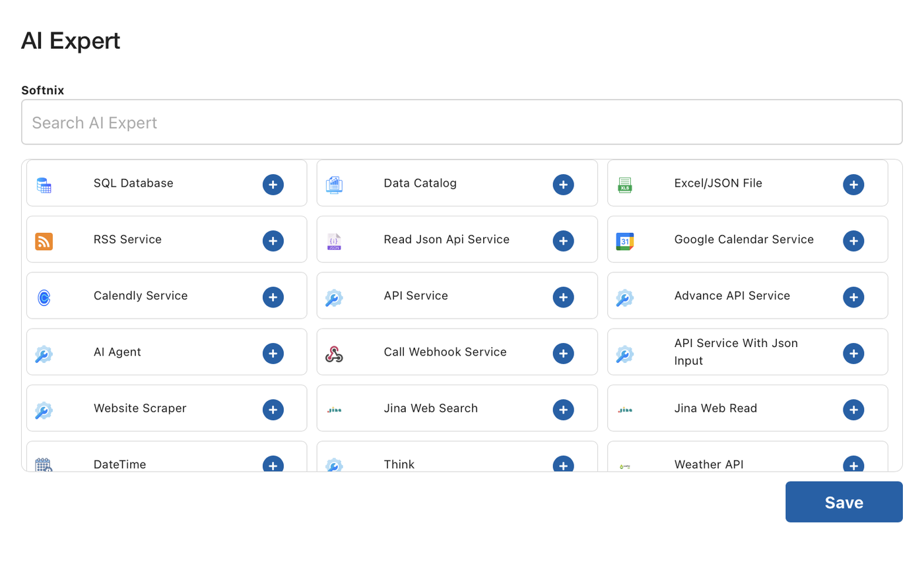Click the Weather API icon
The image size is (924, 564).
click(x=624, y=466)
